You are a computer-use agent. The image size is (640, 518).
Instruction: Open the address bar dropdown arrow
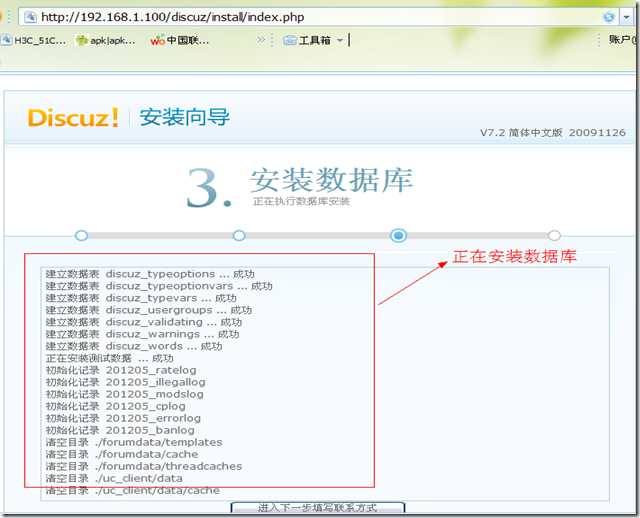(x=626, y=17)
